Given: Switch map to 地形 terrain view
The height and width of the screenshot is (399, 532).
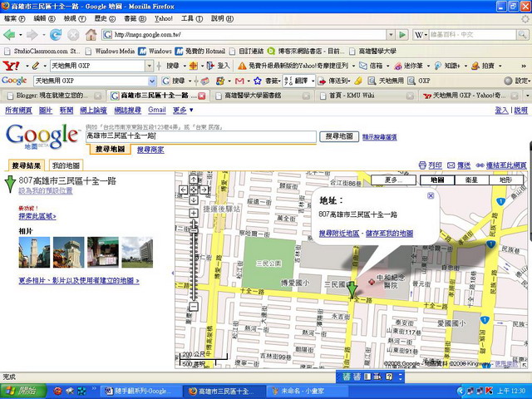Looking at the screenshot, I should click(505, 180).
